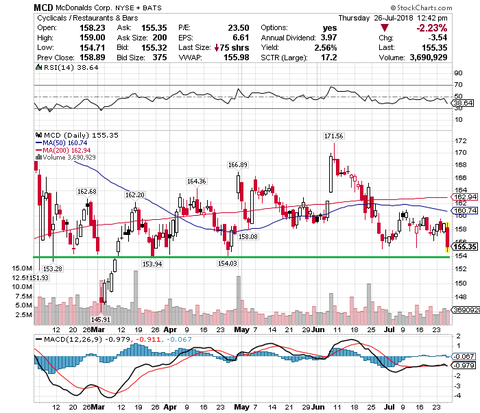The image size is (480, 413).
Task: Click the Low value 154.71
Action: coord(92,48)
